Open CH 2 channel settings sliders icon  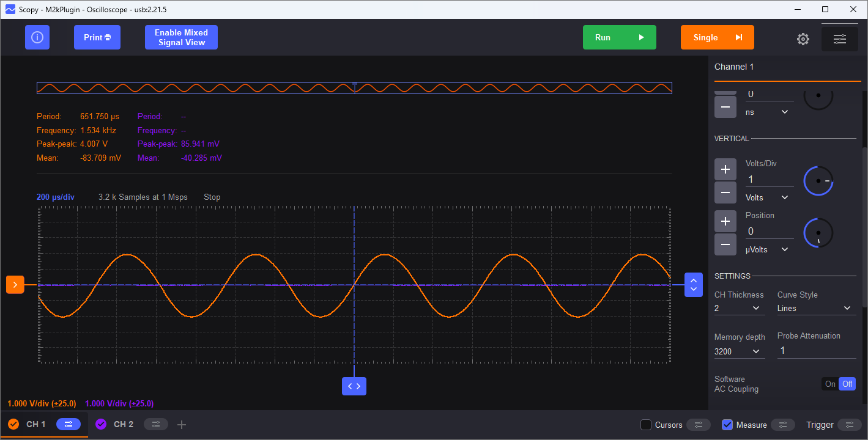point(156,424)
